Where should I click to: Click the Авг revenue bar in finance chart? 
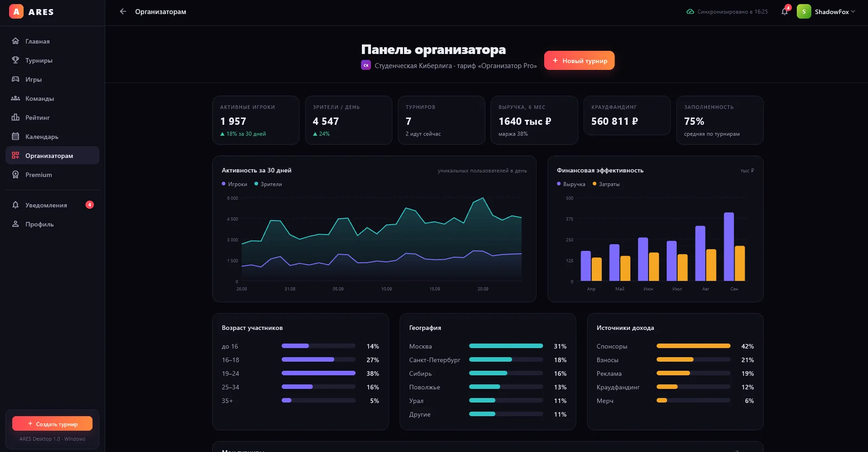click(x=700, y=254)
